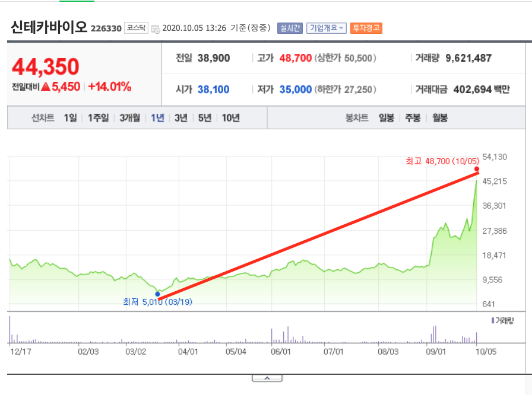Screen dimensions: 532x395
Task: Select the 1년 line chart tab
Action: pyautogui.click(x=157, y=118)
